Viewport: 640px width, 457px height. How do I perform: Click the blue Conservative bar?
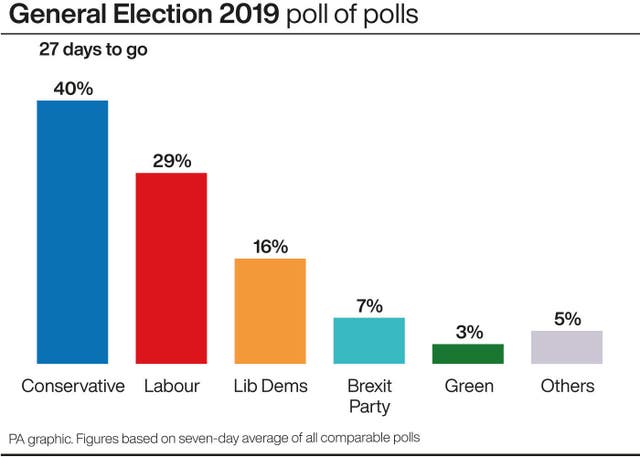pyautogui.click(x=73, y=232)
